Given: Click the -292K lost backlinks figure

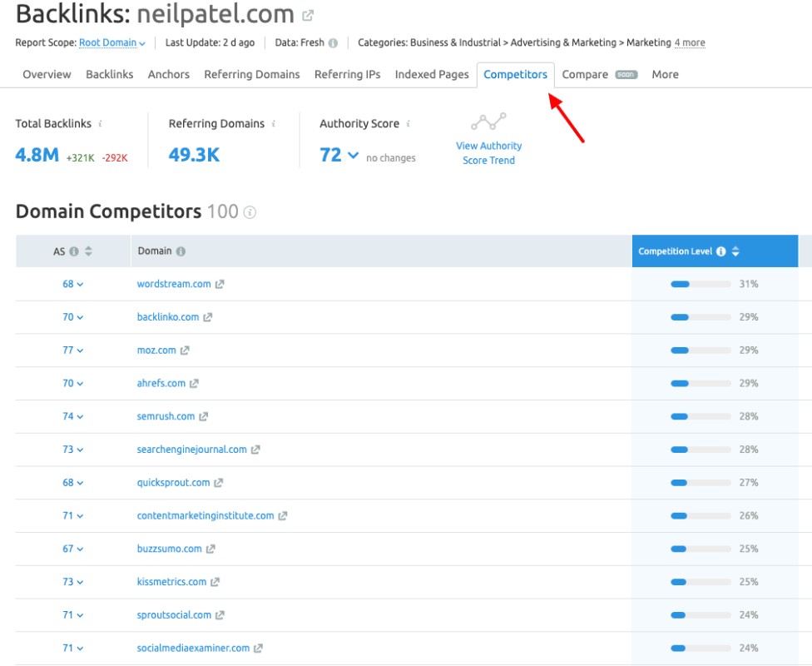Looking at the screenshot, I should [x=115, y=158].
